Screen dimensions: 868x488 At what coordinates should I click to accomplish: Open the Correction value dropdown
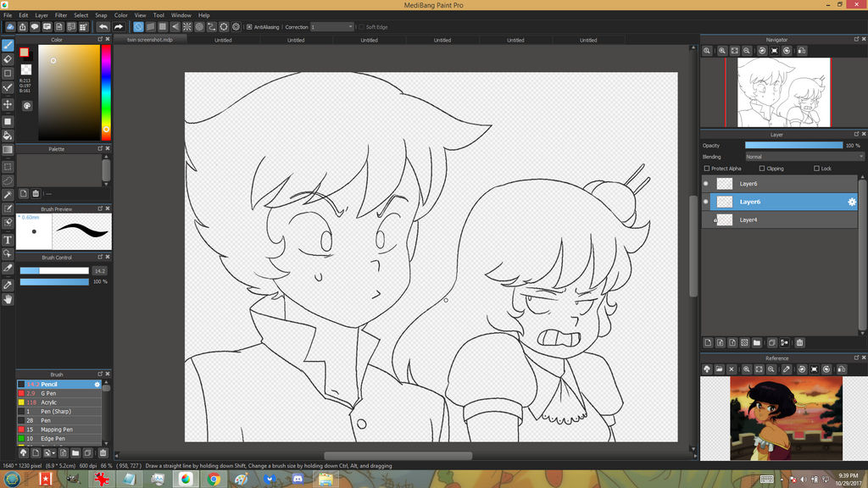[331, 27]
